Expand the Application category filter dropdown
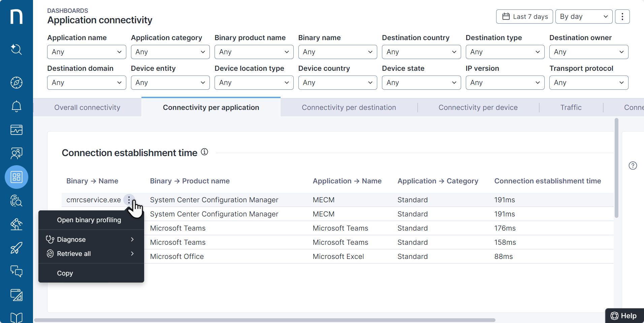The height and width of the screenshot is (323, 644). click(x=170, y=52)
